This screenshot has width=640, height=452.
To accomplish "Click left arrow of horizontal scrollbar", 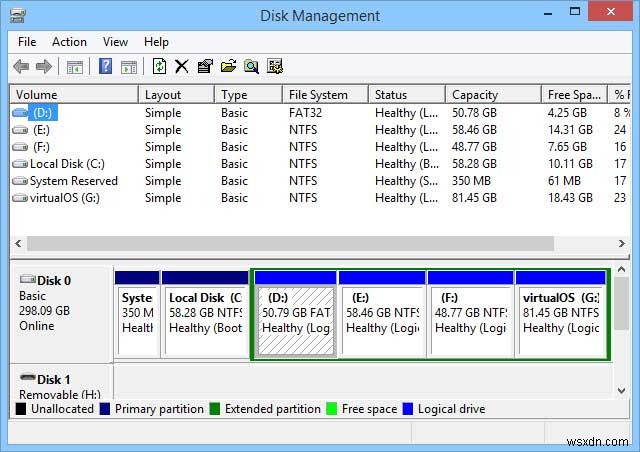I will pyautogui.click(x=18, y=244).
